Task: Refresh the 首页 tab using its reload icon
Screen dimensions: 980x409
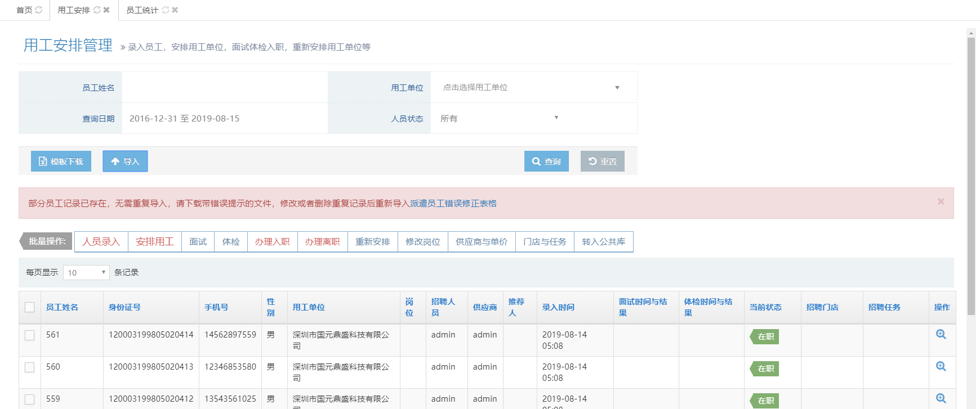Action: pyautogui.click(x=39, y=10)
